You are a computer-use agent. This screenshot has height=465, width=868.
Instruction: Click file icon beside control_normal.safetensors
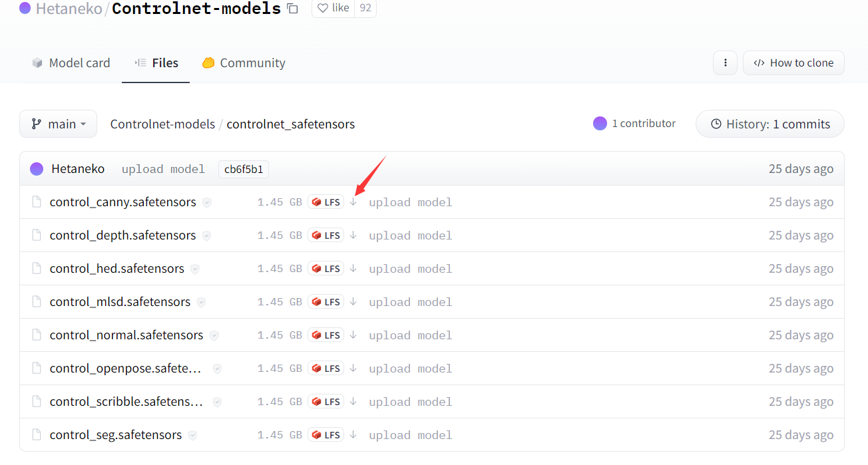click(x=37, y=335)
